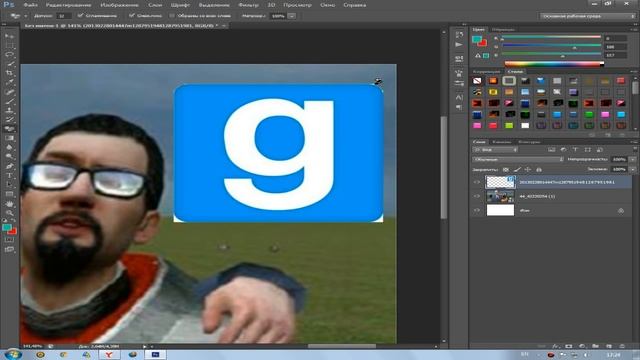Select the Pen tool
The width and height of the screenshot is (640, 360).
(9, 166)
